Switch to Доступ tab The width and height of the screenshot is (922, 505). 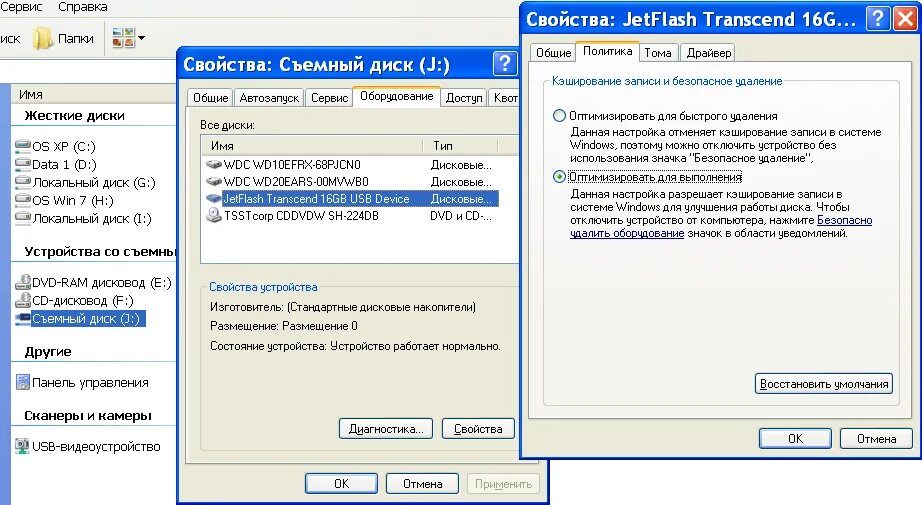(464, 98)
